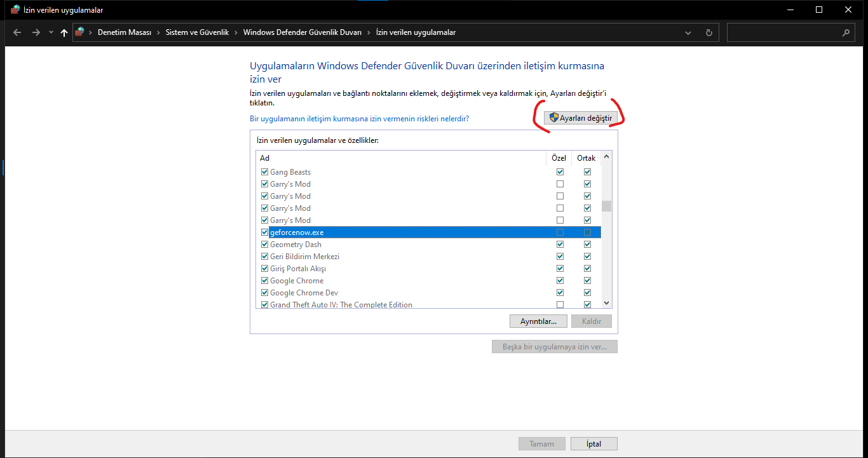The image size is (868, 458).
Task: Cancel with the İptal button
Action: coord(594,444)
